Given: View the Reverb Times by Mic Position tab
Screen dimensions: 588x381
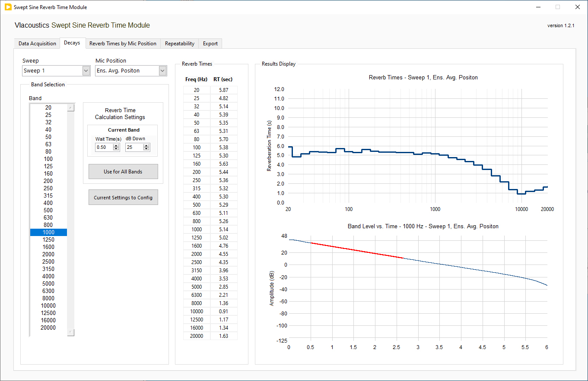Looking at the screenshot, I should click(x=123, y=43).
